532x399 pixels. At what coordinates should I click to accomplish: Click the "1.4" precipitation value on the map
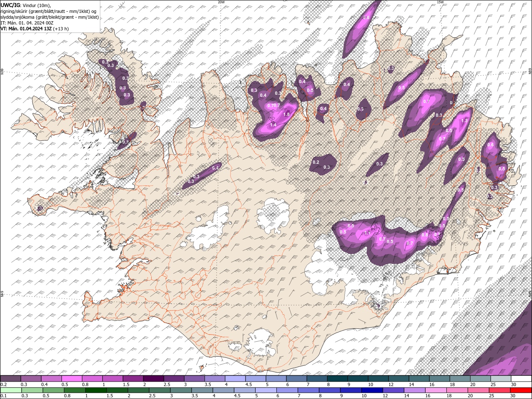coord(273,125)
